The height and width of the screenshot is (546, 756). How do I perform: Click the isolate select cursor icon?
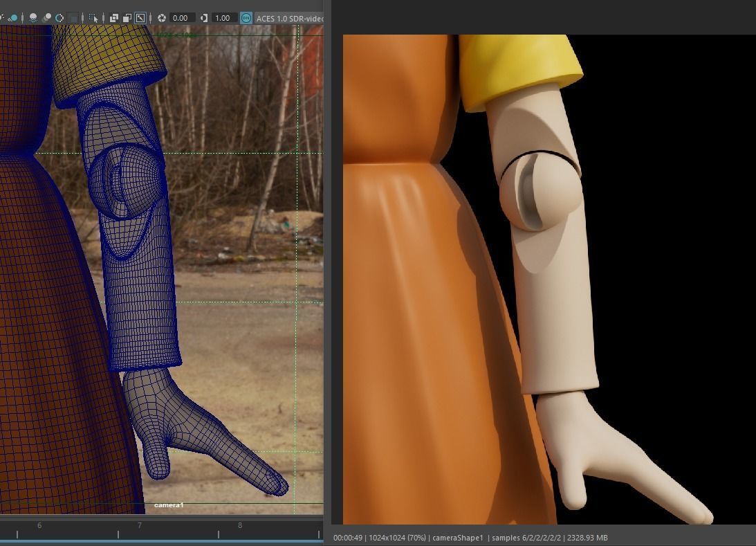pos(93,18)
